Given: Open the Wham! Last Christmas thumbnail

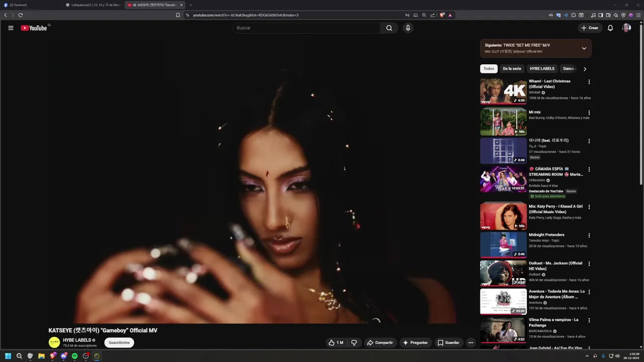Looking at the screenshot, I should pyautogui.click(x=503, y=91).
